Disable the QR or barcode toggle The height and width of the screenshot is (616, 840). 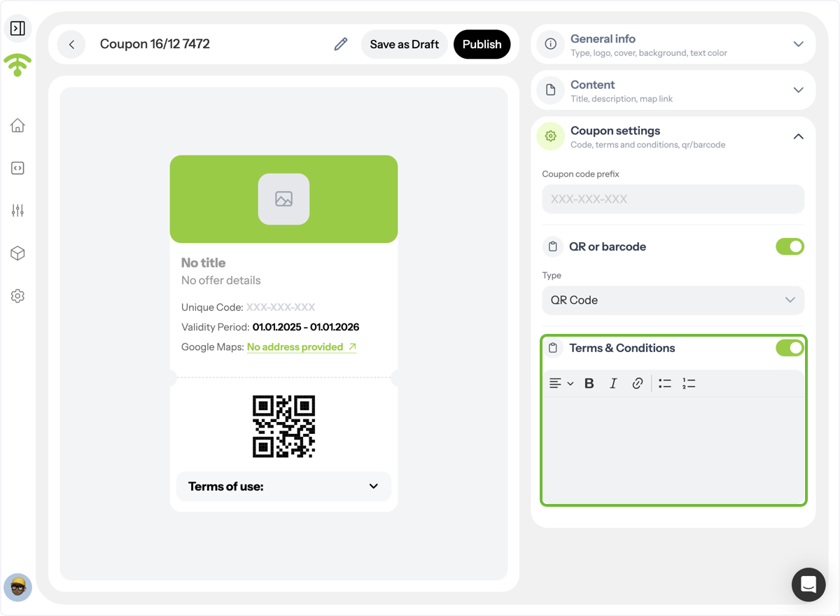click(790, 246)
